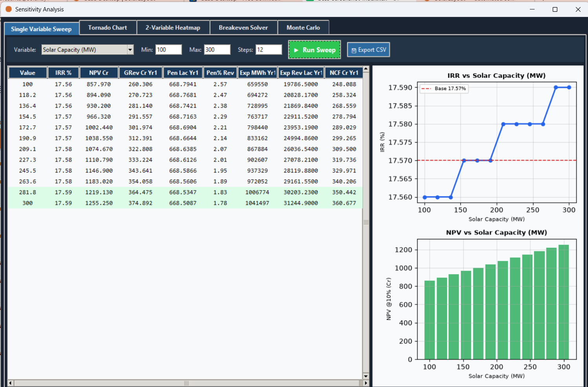588x387 pixels.
Task: Open the 2-Variable Heatmap tab
Action: tap(173, 28)
